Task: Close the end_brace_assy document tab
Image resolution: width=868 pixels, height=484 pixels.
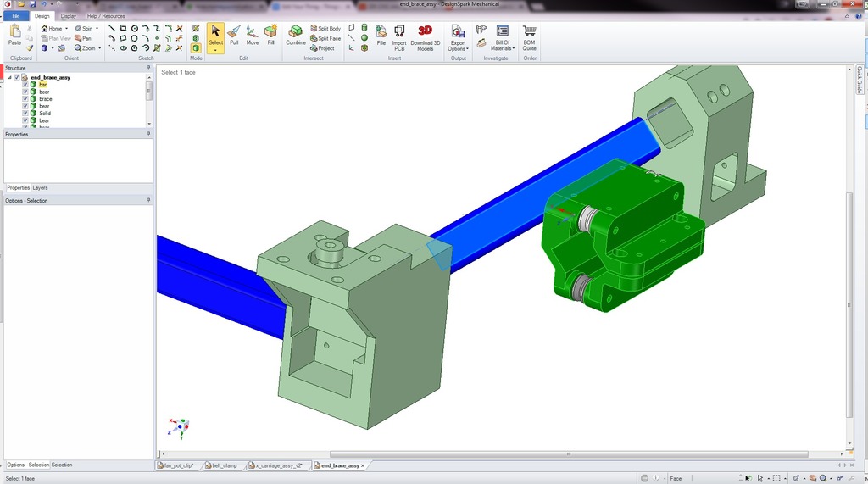Action: tap(363, 465)
